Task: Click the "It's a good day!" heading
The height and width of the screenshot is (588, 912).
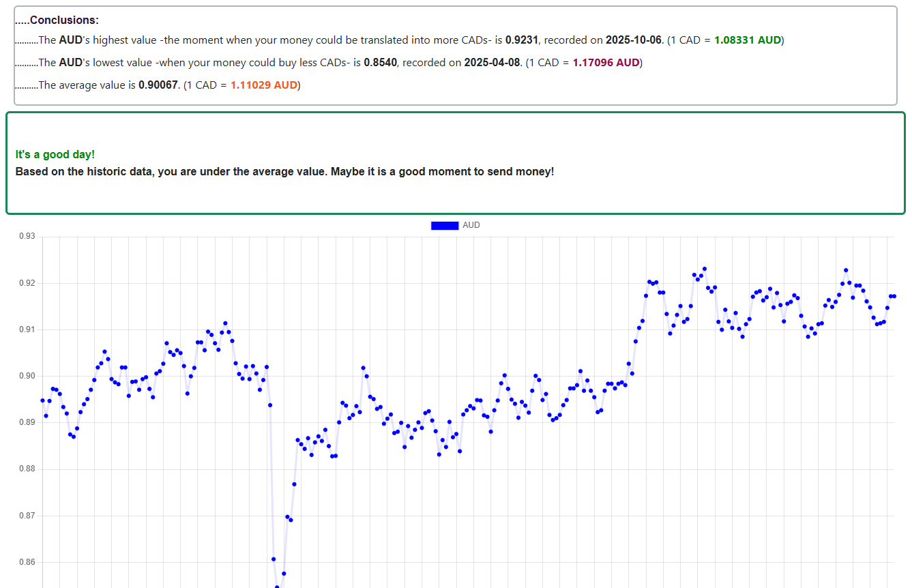Action: pyautogui.click(x=55, y=155)
